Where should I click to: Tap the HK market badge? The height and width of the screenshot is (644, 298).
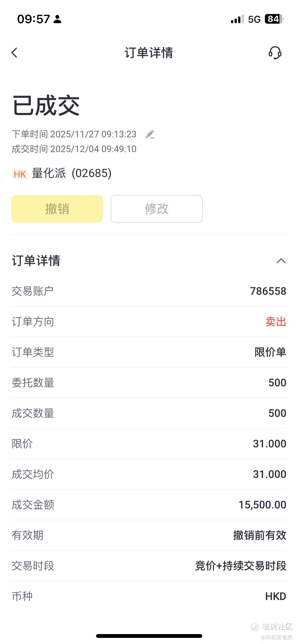click(x=20, y=174)
